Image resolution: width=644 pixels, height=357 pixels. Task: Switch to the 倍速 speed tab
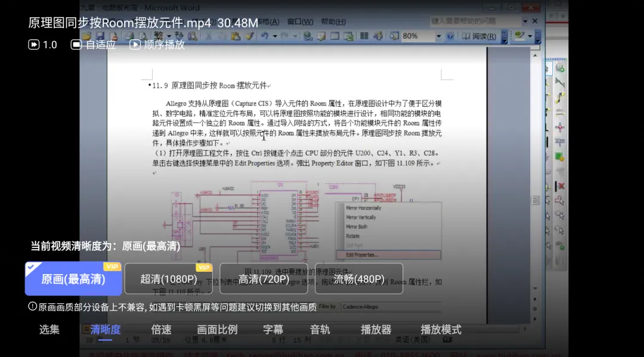click(x=161, y=330)
